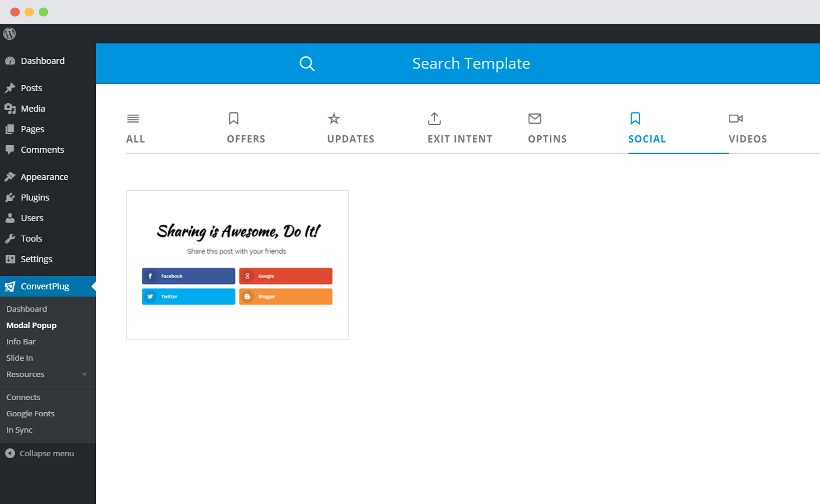
Task: Open ConvertPlug Modal Popup menu
Action: 31,325
